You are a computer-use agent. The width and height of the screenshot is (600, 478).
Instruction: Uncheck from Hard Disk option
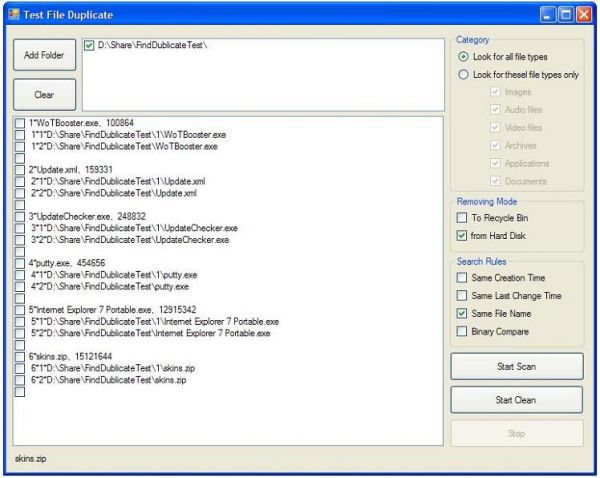[x=462, y=236]
